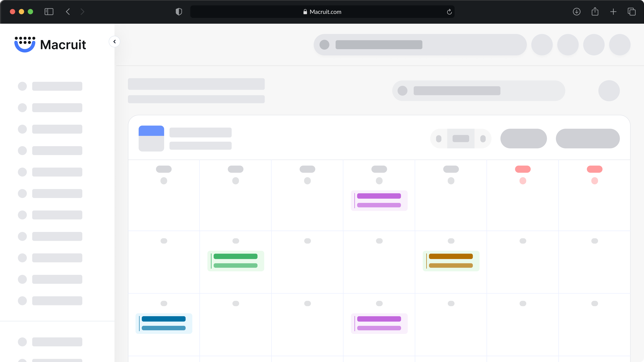
Task: Collapse the sidebar with chevron button
Action: 114,41
